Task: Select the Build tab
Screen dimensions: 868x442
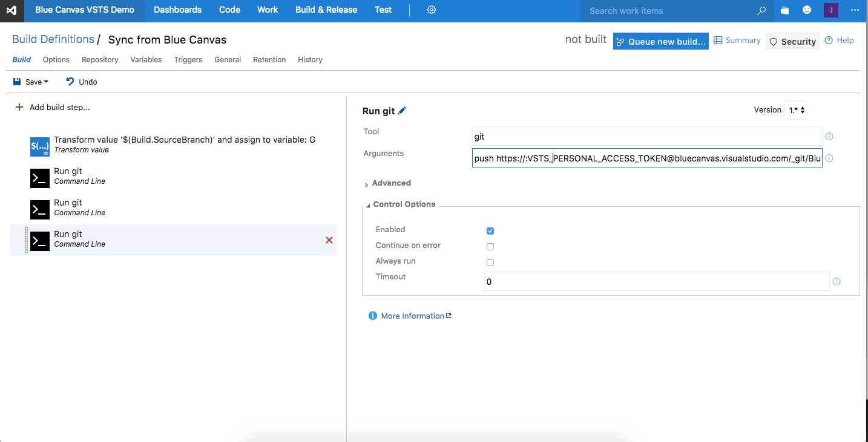Action: [x=22, y=59]
